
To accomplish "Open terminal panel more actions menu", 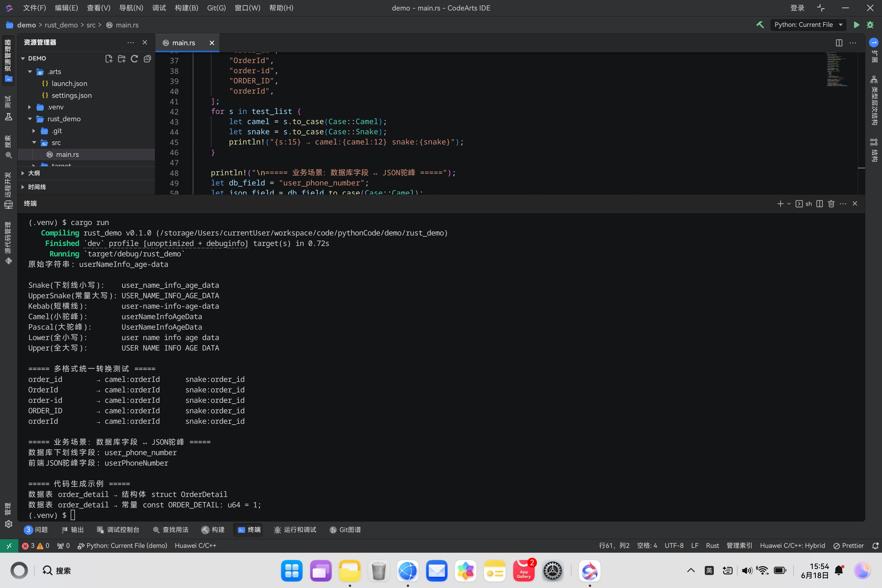I will coord(843,204).
